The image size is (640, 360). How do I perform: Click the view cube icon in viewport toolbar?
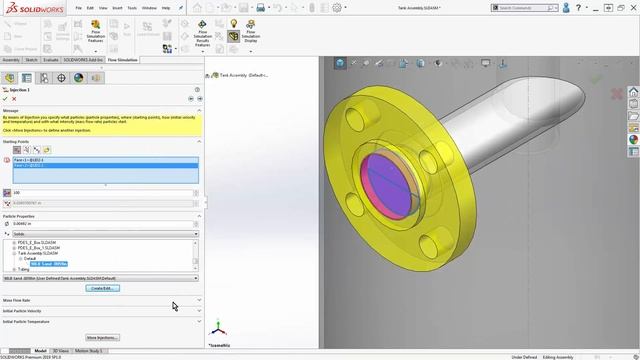coord(340,63)
